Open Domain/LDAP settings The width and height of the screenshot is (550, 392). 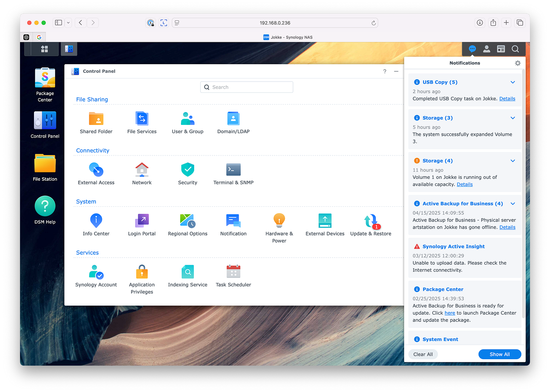point(233,123)
